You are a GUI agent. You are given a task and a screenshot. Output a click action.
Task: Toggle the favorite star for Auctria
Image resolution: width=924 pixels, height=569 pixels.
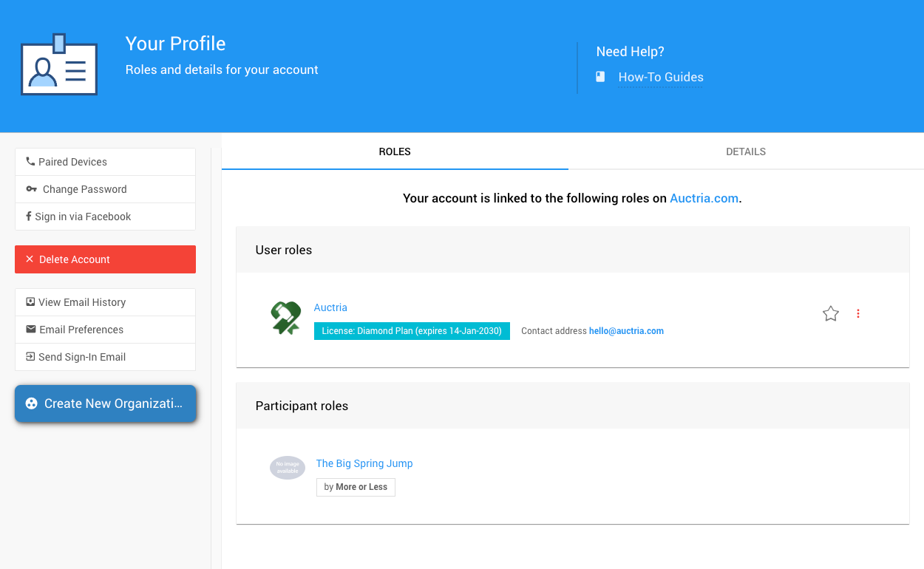tap(831, 314)
